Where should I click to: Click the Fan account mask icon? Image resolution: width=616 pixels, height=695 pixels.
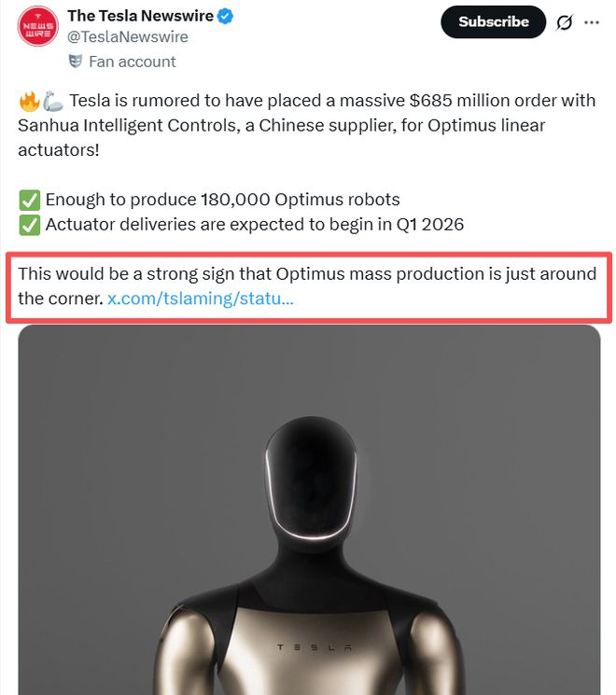(75, 62)
